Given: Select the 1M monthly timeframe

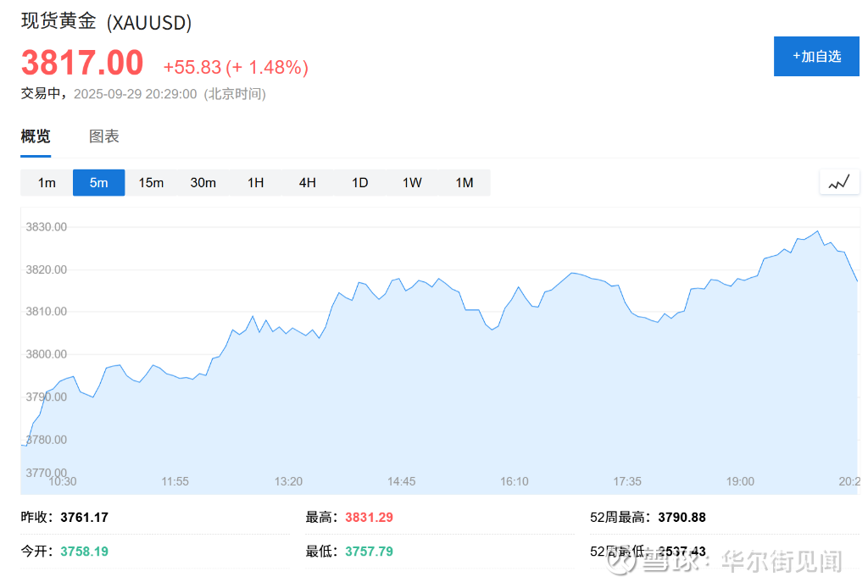Looking at the screenshot, I should click(465, 183).
